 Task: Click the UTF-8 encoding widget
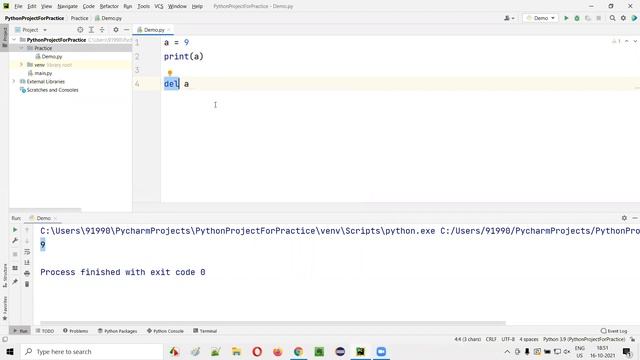(x=508, y=339)
